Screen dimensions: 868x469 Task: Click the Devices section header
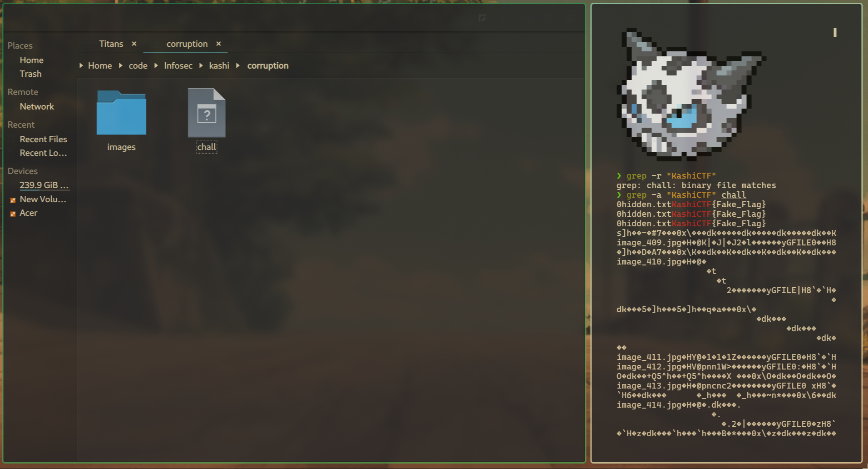(x=22, y=171)
